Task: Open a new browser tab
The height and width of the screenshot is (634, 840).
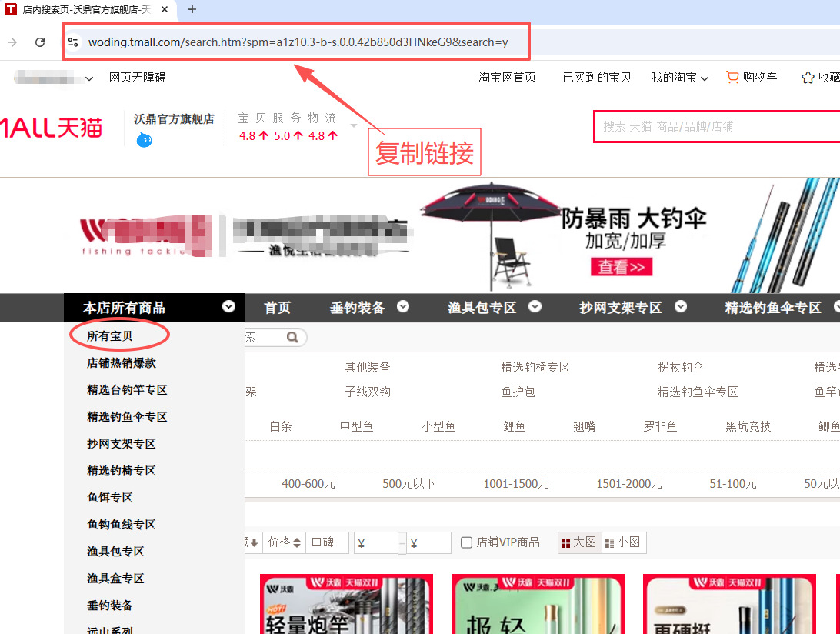Action: (x=192, y=9)
